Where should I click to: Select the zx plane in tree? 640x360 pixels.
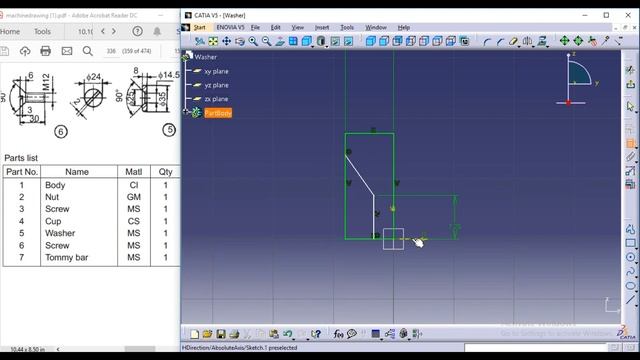tap(216, 99)
